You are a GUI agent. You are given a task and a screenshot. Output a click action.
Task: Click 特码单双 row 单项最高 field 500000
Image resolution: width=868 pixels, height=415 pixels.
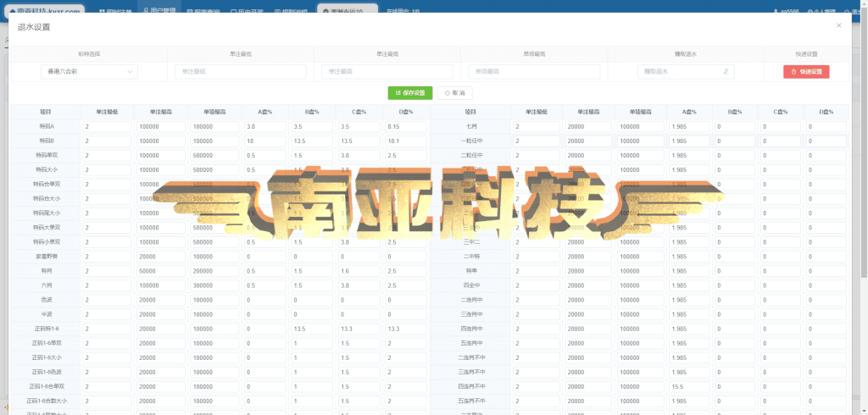[214, 155]
